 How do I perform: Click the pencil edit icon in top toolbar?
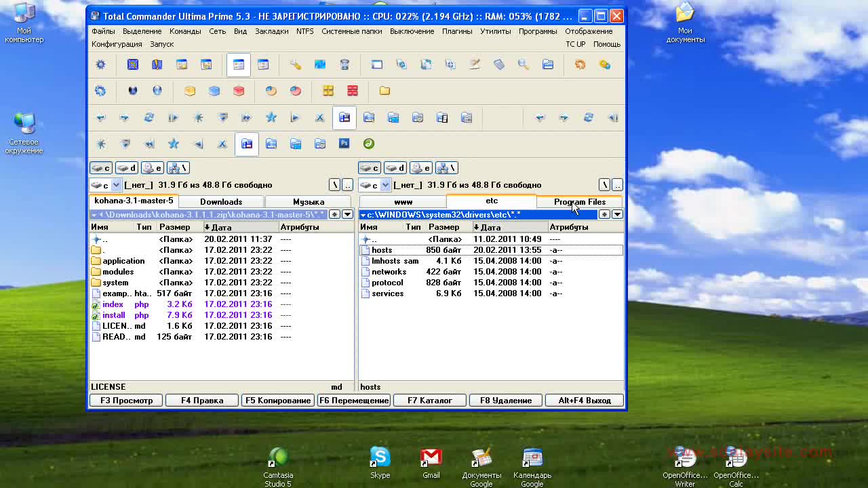click(x=475, y=65)
